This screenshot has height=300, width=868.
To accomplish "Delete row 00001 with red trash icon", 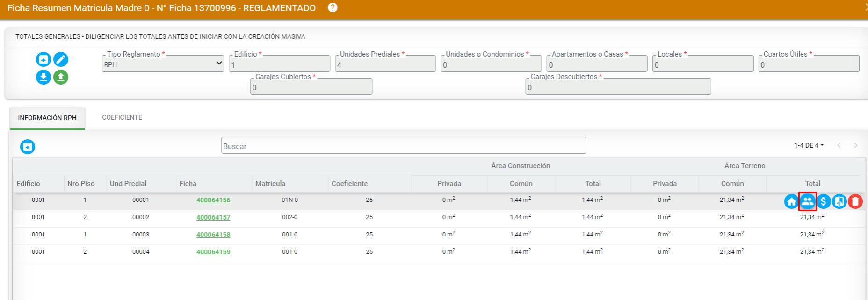I will pyautogui.click(x=855, y=201).
